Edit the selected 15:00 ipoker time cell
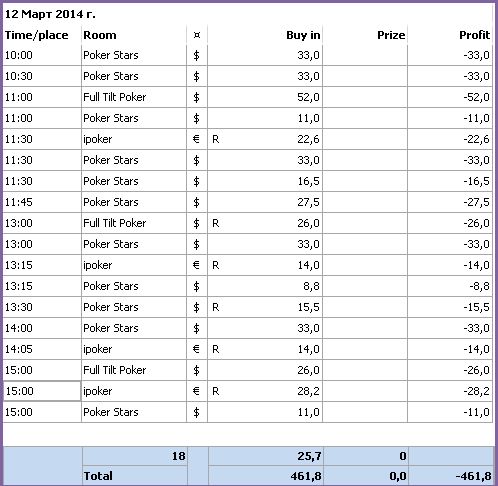498x486 pixels. click(42, 391)
